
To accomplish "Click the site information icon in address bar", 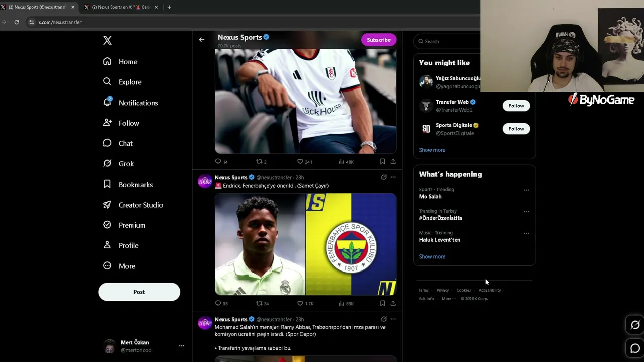I will pos(32,22).
